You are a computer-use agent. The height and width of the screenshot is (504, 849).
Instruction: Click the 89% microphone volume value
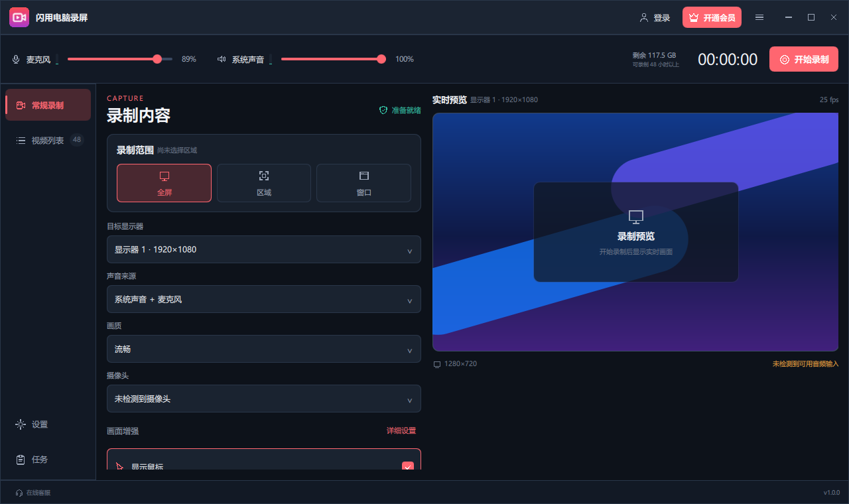(x=189, y=59)
